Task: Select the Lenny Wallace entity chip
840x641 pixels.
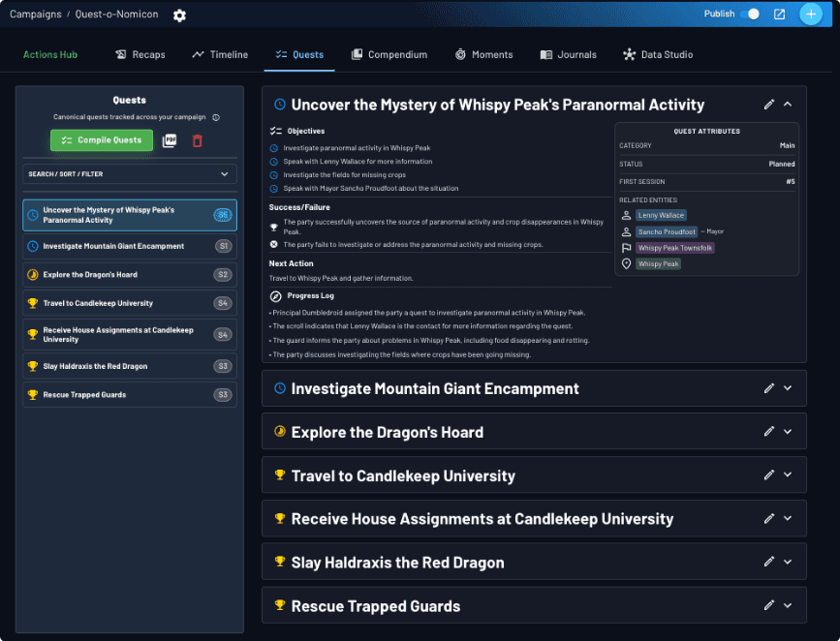Action: pos(660,215)
